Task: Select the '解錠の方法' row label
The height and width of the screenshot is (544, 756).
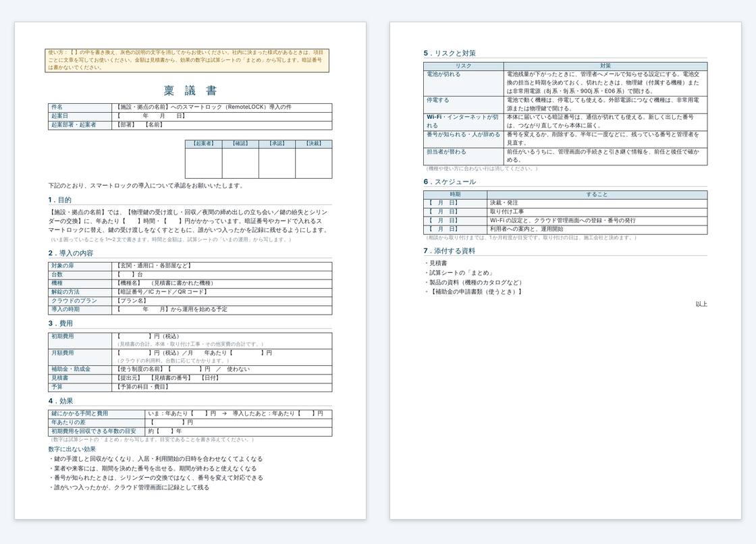Action: pyautogui.click(x=80, y=292)
